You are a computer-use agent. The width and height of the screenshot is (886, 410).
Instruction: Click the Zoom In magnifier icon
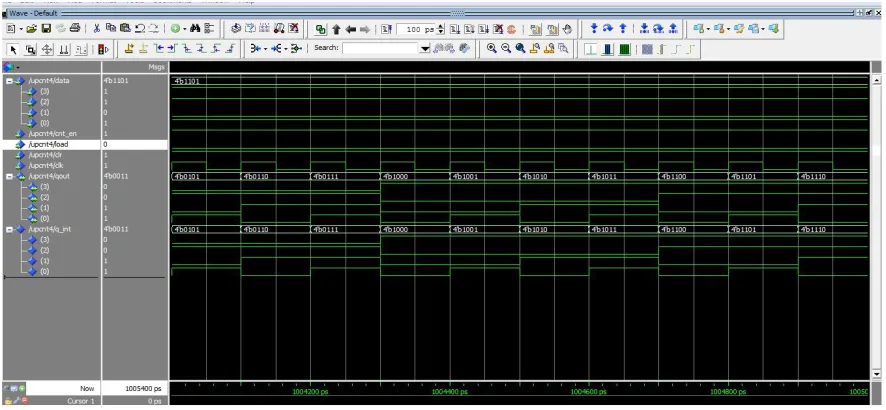492,49
